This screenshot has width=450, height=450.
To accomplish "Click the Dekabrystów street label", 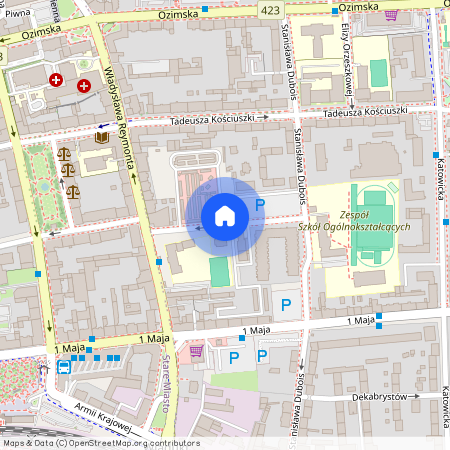I will coord(380,397).
